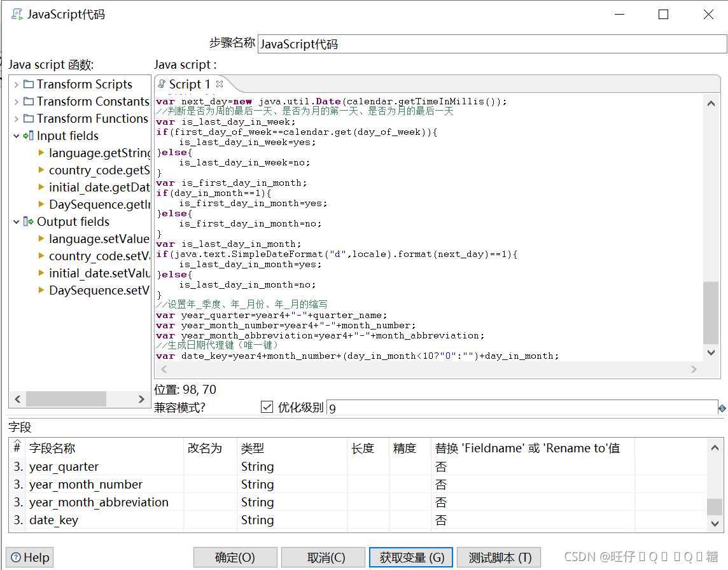Click arrow icon beside country_code.getS

point(41,170)
